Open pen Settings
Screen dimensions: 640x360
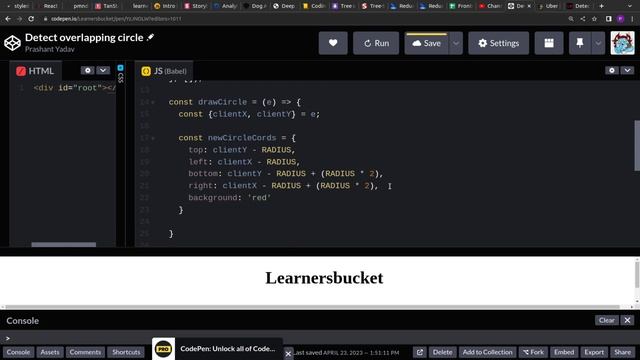[498, 43]
